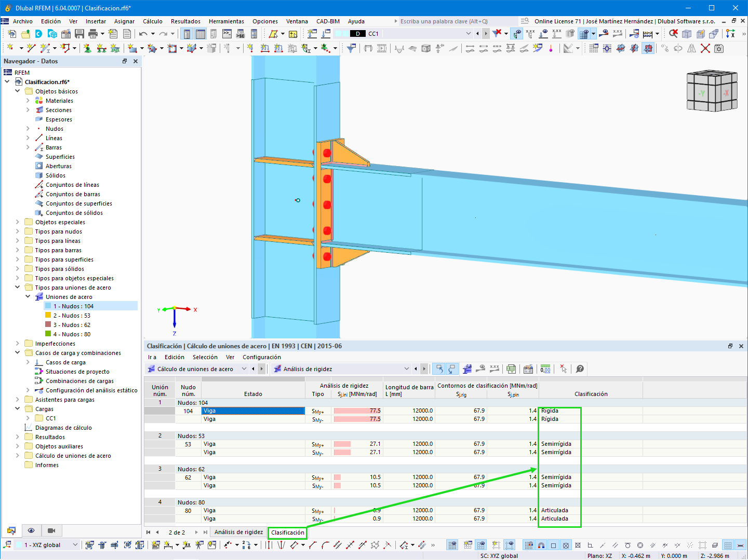Create new node with star point icon
Viewport: 748px width, 560px height.
pyautogui.click(x=10, y=48)
